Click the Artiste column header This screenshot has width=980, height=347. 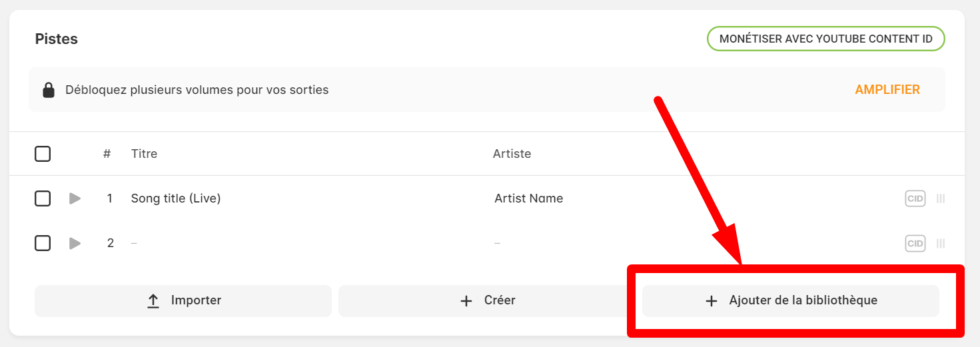click(512, 154)
